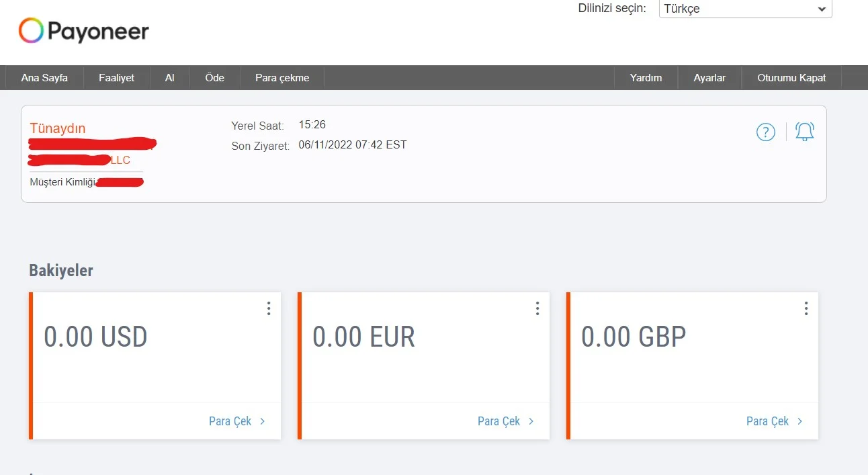
Task: Expand the Türkçe language dropdown
Action: (x=745, y=9)
